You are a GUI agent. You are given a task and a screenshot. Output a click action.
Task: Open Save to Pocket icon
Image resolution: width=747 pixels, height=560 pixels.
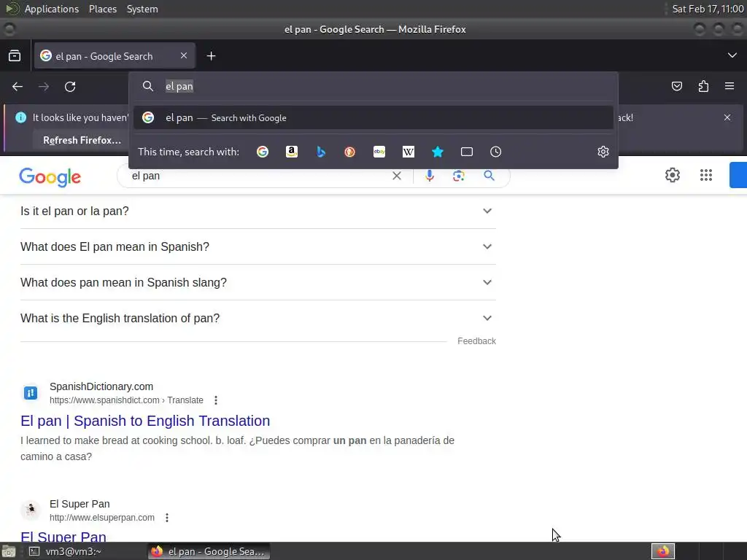point(677,86)
